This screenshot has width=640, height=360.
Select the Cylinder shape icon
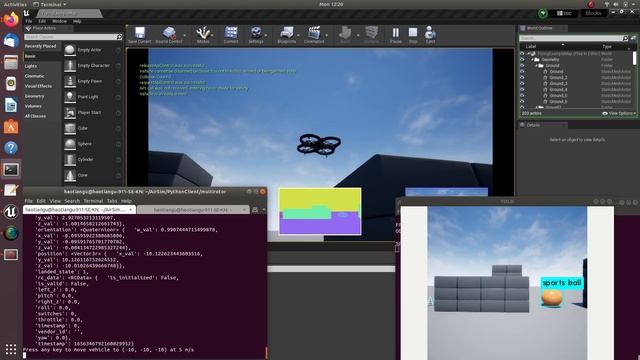70,159
